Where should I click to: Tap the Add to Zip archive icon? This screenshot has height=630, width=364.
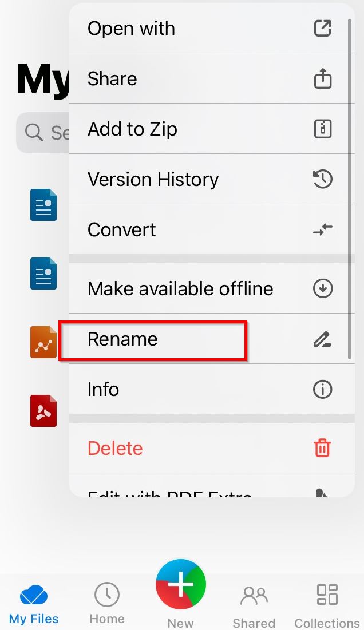click(323, 129)
